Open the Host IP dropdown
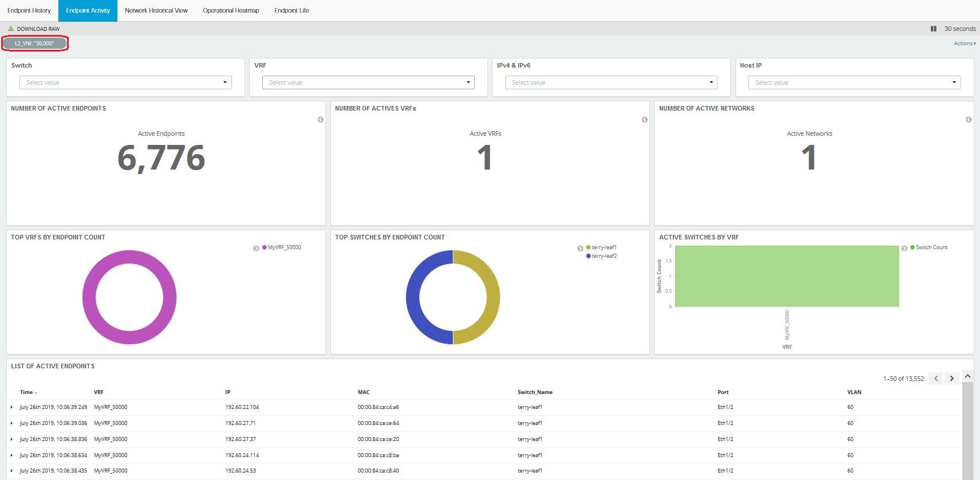 (854, 82)
